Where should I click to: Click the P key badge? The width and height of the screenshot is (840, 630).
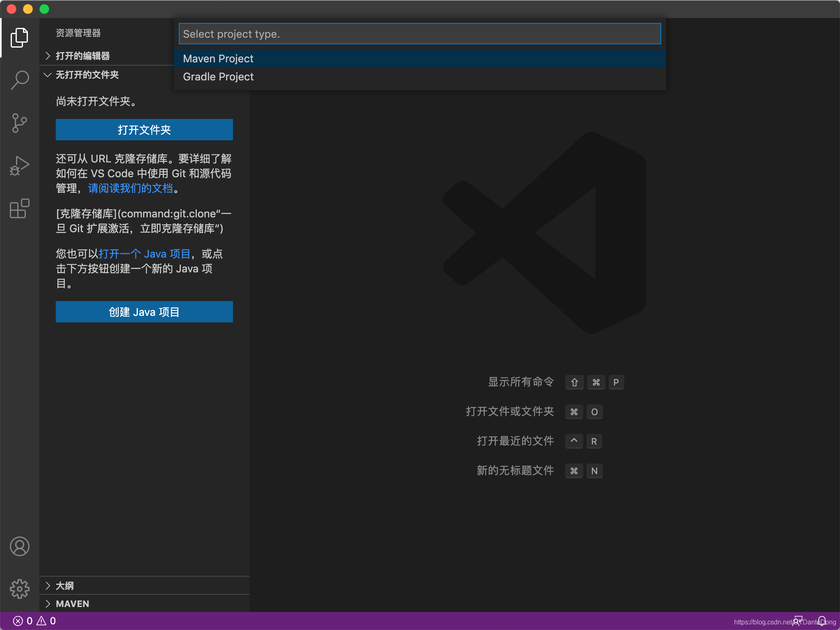pyautogui.click(x=616, y=382)
